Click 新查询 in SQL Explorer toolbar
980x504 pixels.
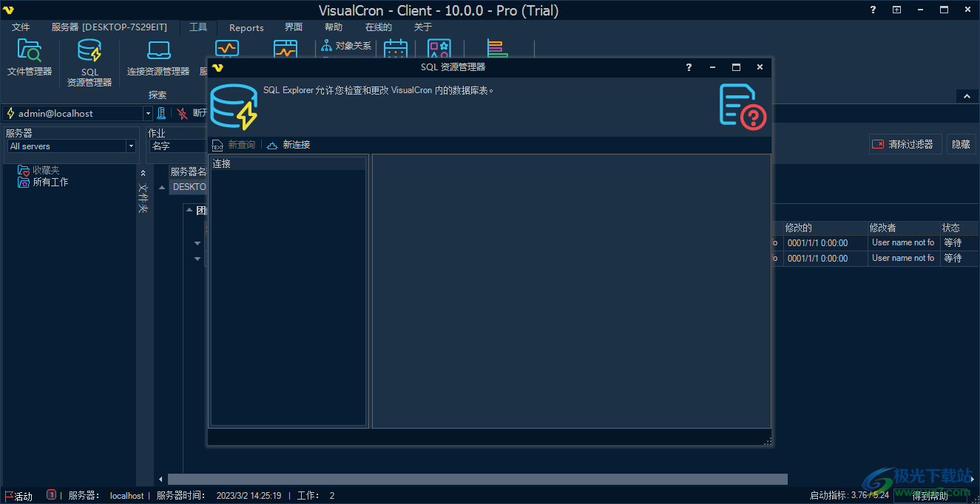click(x=234, y=145)
